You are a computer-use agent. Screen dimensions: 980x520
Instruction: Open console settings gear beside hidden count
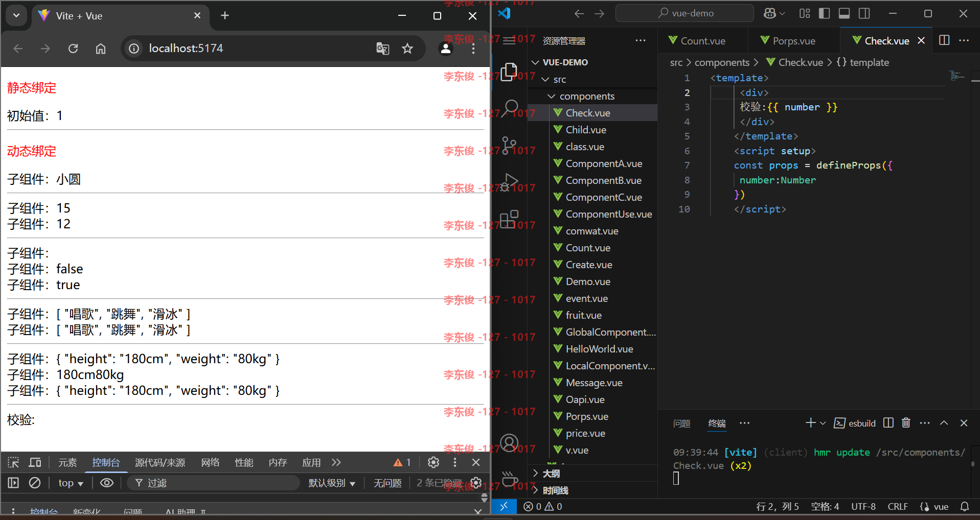[x=476, y=483]
